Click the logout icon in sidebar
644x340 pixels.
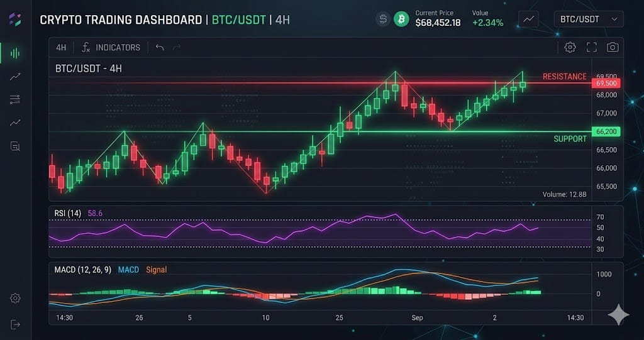pyautogui.click(x=15, y=325)
